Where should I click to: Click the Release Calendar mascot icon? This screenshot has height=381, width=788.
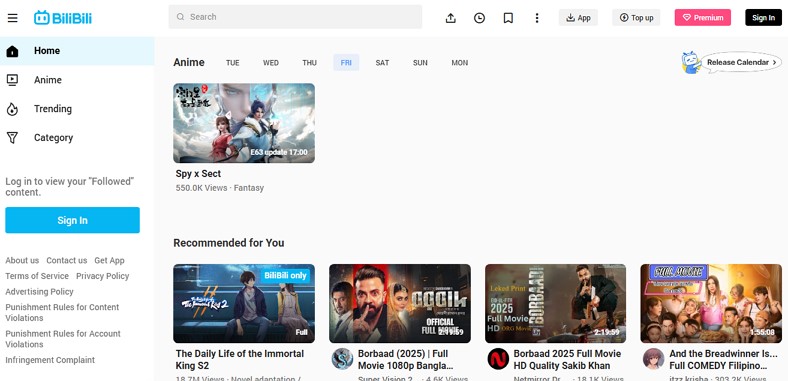[x=691, y=62]
